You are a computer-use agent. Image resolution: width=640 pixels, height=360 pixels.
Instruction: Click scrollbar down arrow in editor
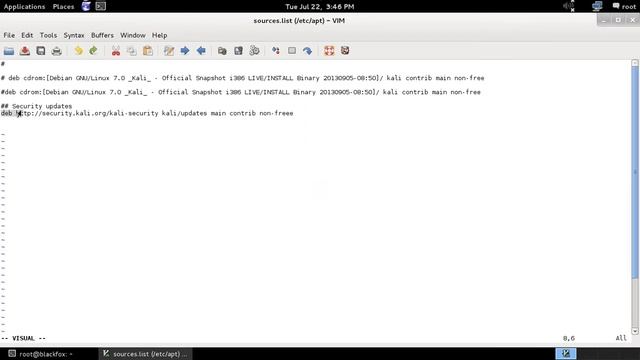pos(635,331)
